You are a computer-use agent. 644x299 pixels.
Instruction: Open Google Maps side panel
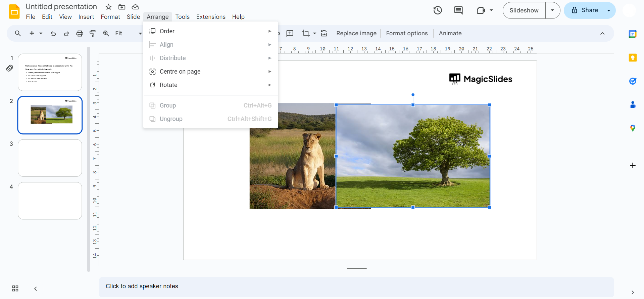[633, 128]
